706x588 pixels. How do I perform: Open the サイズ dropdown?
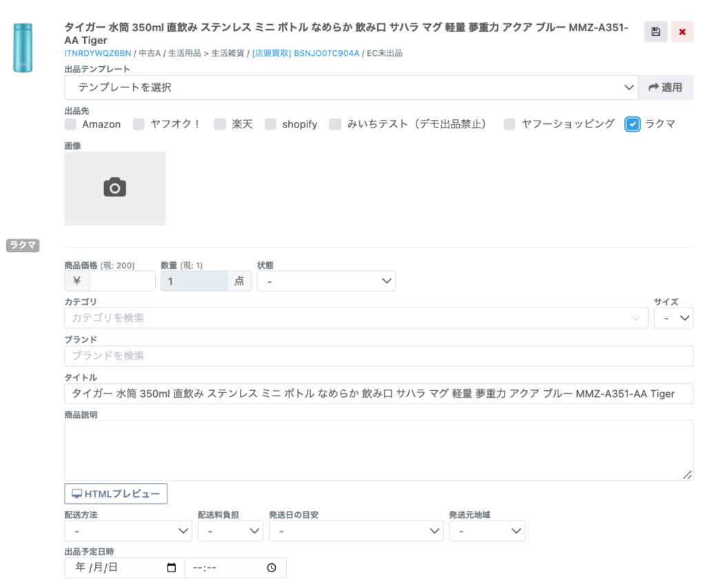pyautogui.click(x=674, y=318)
